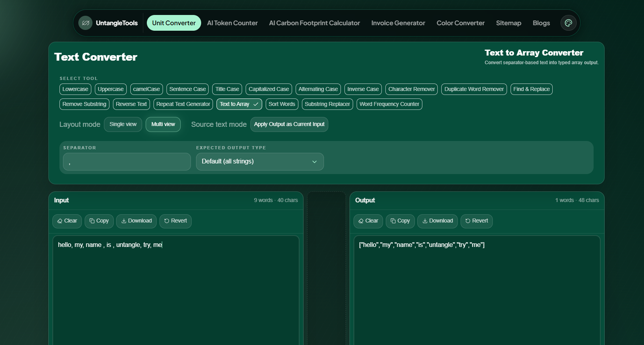This screenshot has height=345, width=644.
Task: Select Repeat Text Generator tool
Action: click(x=183, y=104)
